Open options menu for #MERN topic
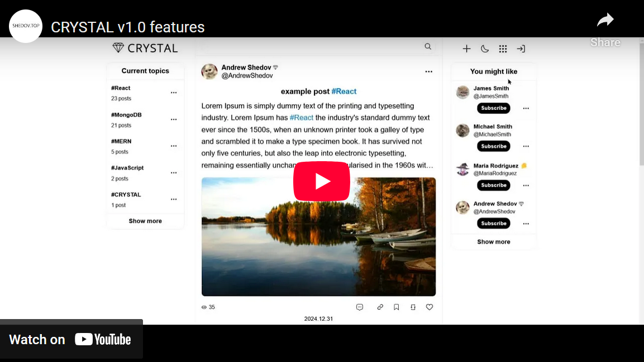Viewport: 644px width, 362px height. pyautogui.click(x=174, y=146)
